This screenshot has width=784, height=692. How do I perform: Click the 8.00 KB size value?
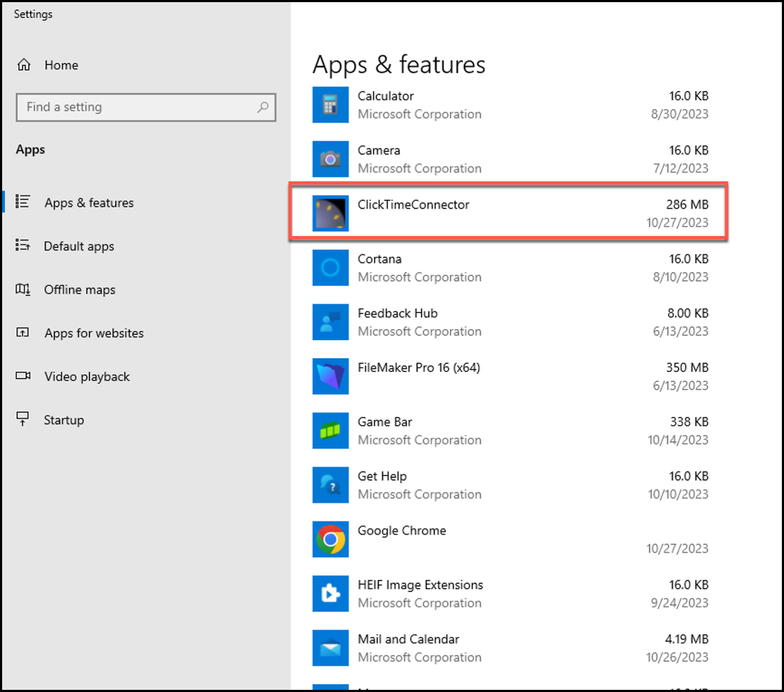(688, 313)
